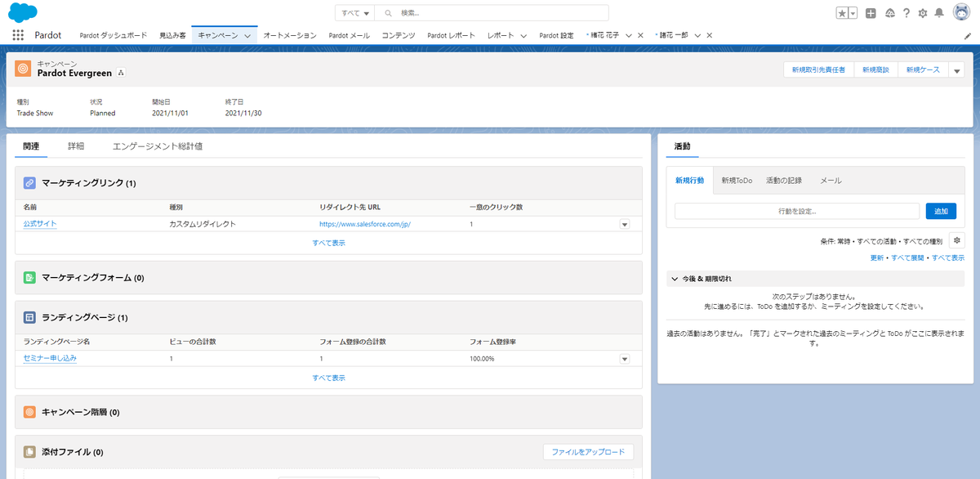The image size is (980, 479).
Task: Click the 更新 link in activity panel
Action: click(877, 257)
